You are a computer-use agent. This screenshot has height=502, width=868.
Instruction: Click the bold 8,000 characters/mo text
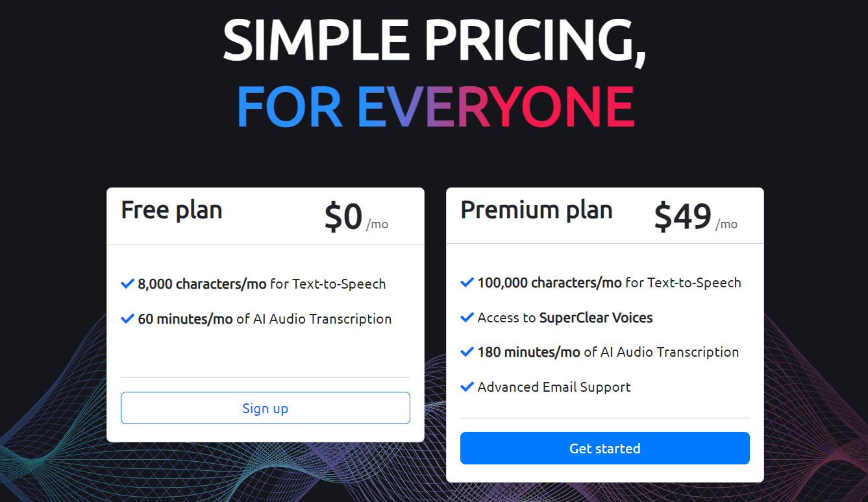coord(203,284)
